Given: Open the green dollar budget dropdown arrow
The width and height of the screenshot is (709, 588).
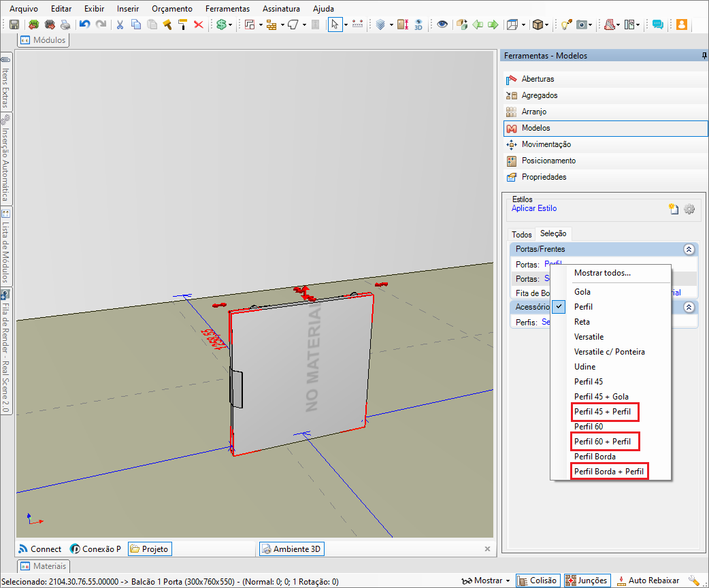Looking at the screenshot, I should (231, 24).
